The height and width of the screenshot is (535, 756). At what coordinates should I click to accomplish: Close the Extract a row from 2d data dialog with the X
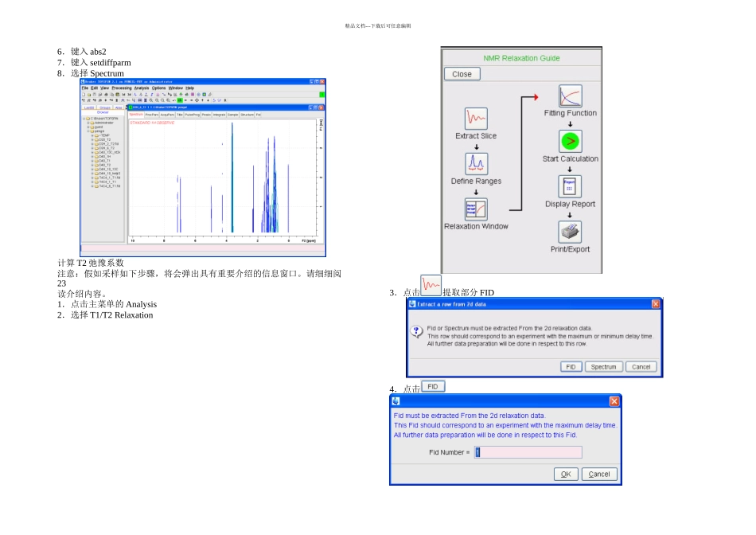[x=655, y=304]
